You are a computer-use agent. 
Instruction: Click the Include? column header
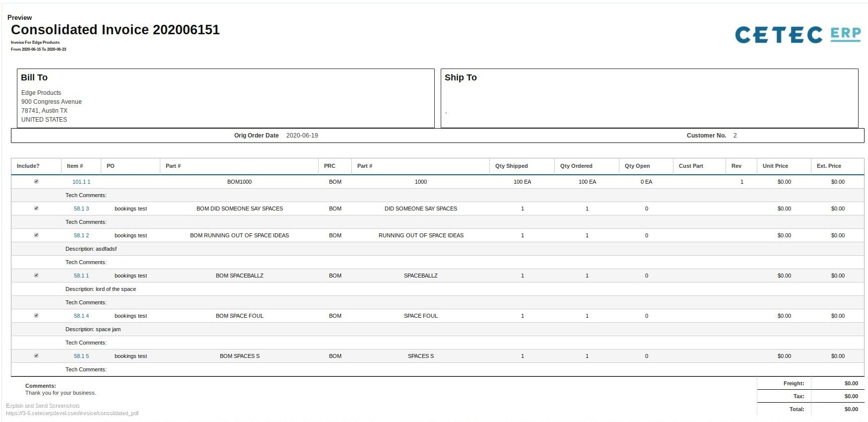pos(28,166)
